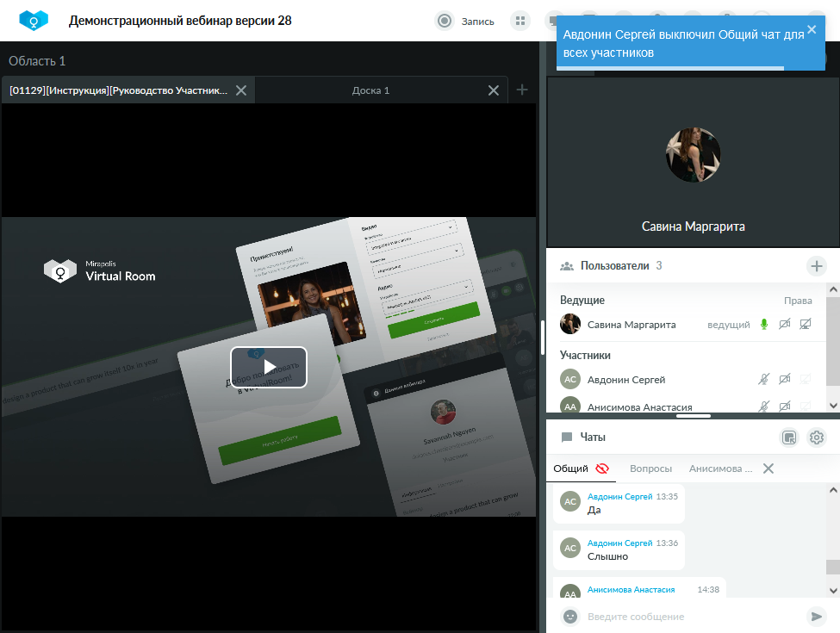The height and width of the screenshot is (633, 840).
Task: Send the chat message
Action: pyautogui.click(x=817, y=617)
